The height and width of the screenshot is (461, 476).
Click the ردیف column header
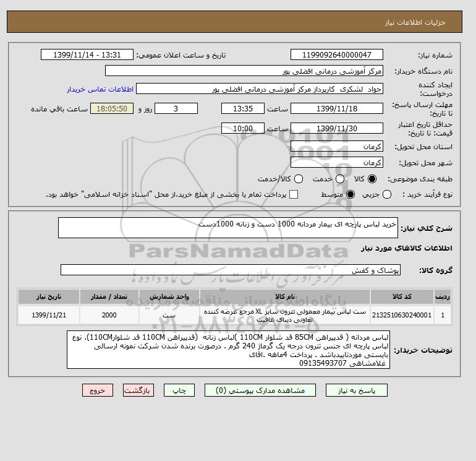click(x=443, y=296)
